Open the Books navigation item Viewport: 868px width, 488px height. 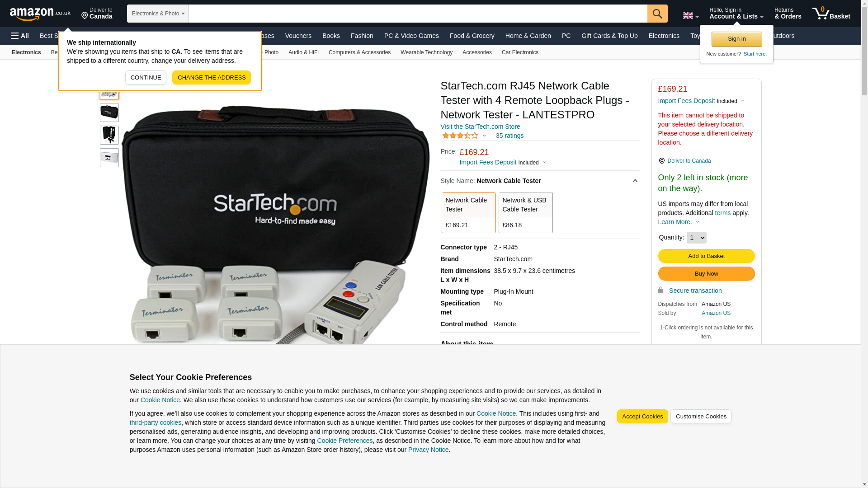coord(331,36)
